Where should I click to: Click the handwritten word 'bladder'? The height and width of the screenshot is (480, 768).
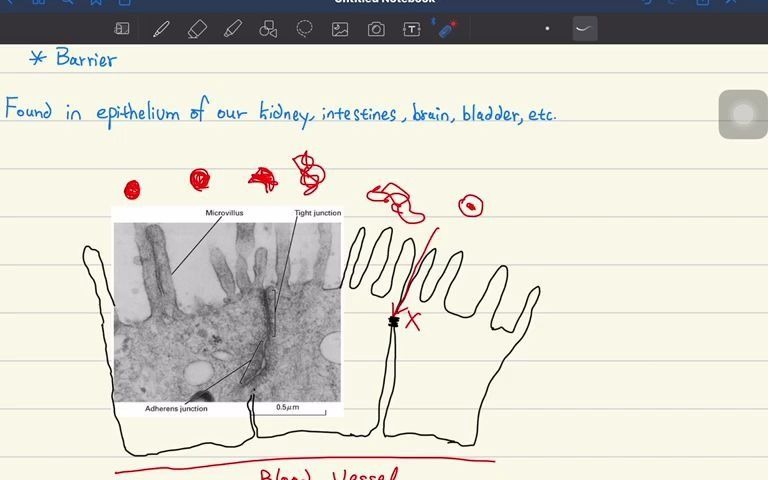click(491, 113)
